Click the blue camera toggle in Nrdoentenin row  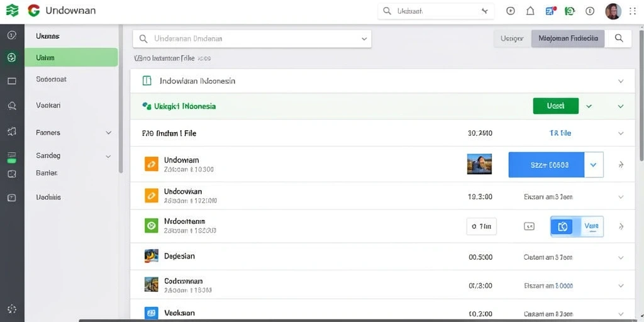point(563,226)
